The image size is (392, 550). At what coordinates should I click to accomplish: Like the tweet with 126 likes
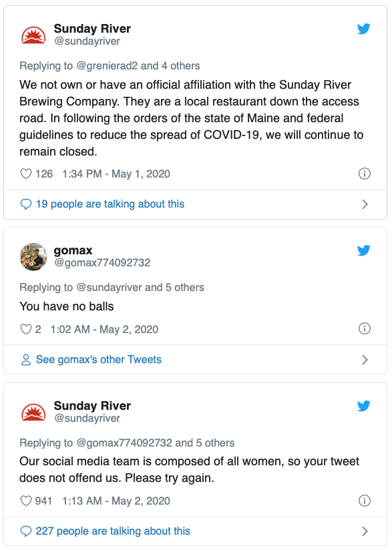point(26,174)
